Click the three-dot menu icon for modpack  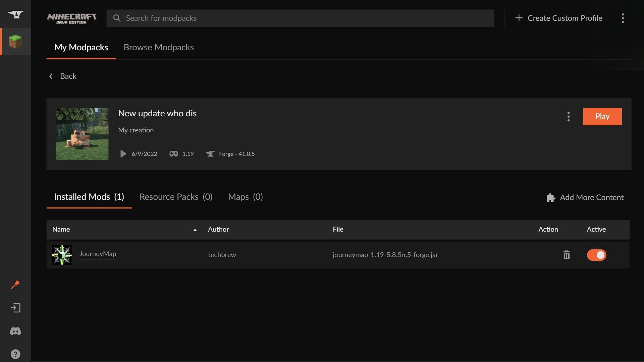point(568,116)
